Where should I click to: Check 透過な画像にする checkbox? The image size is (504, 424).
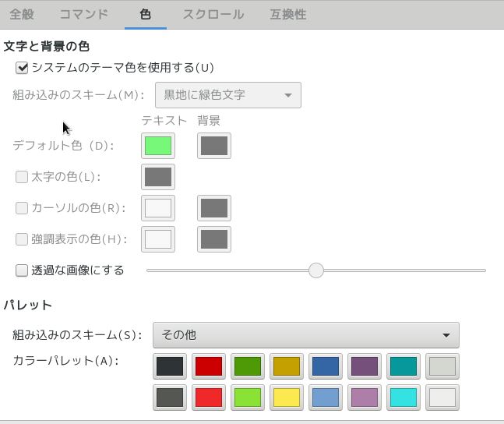pos(22,270)
